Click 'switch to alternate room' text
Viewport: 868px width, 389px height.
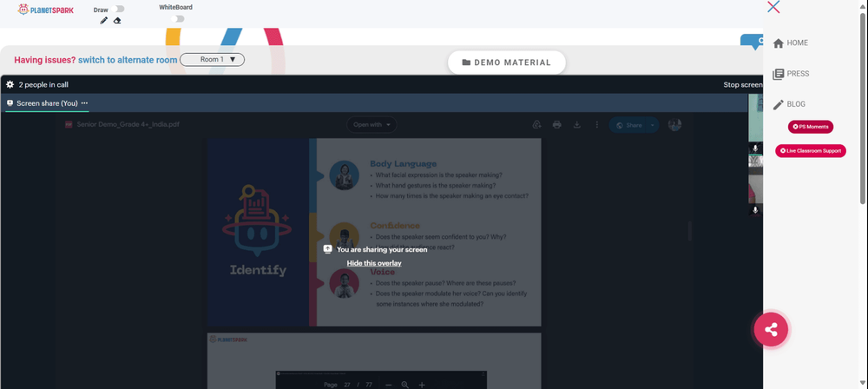pos(128,60)
